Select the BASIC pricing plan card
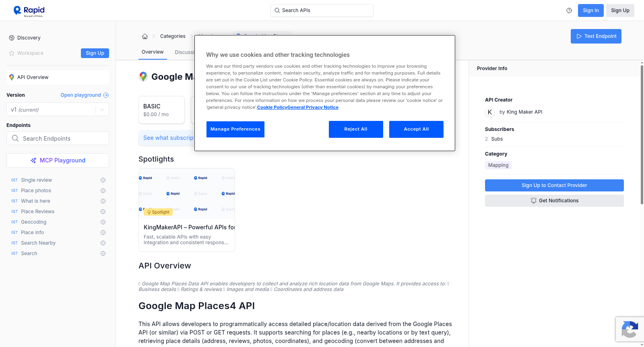Viewport: 644px width, 347px height. click(x=161, y=110)
